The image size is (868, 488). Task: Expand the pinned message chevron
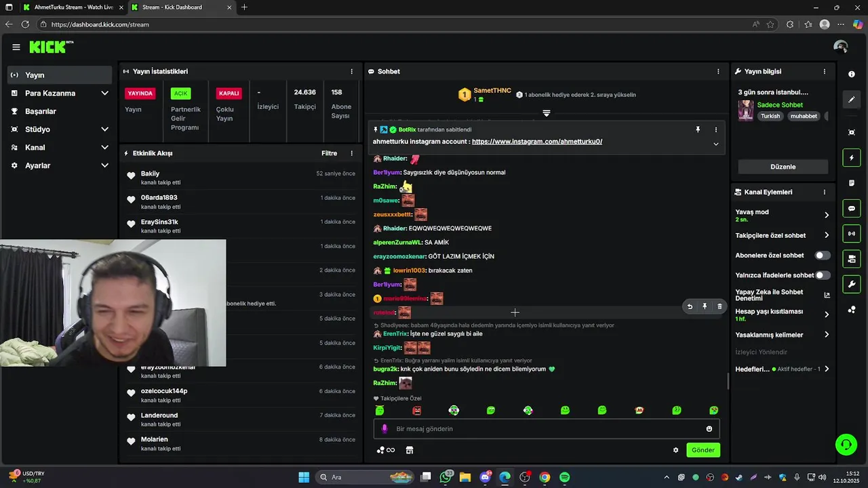[x=715, y=144]
